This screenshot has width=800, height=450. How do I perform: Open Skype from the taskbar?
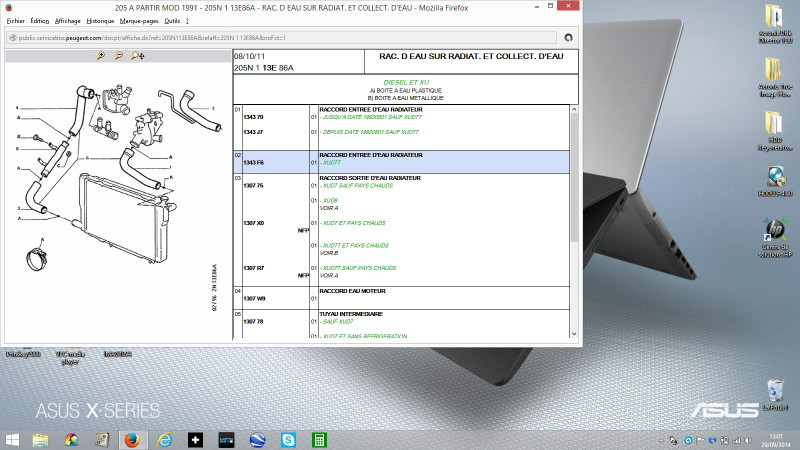288,440
